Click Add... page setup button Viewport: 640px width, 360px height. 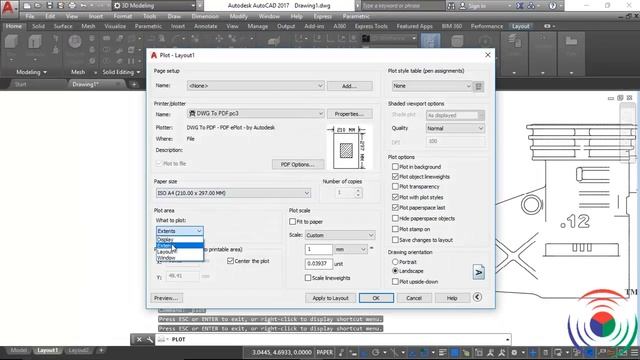[x=349, y=86]
